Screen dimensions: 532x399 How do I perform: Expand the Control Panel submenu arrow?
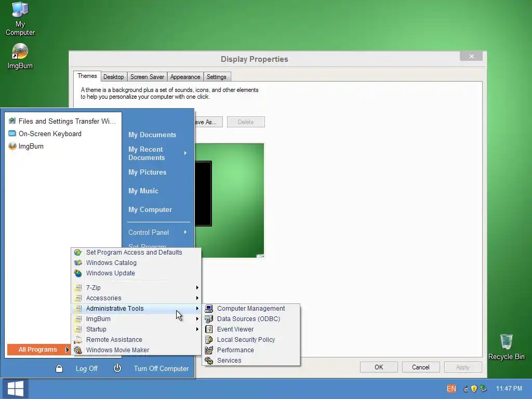click(x=185, y=232)
